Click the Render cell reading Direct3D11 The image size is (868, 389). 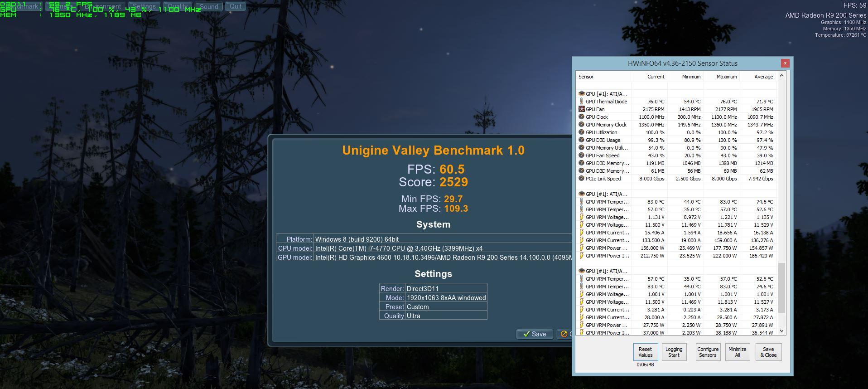tap(446, 289)
